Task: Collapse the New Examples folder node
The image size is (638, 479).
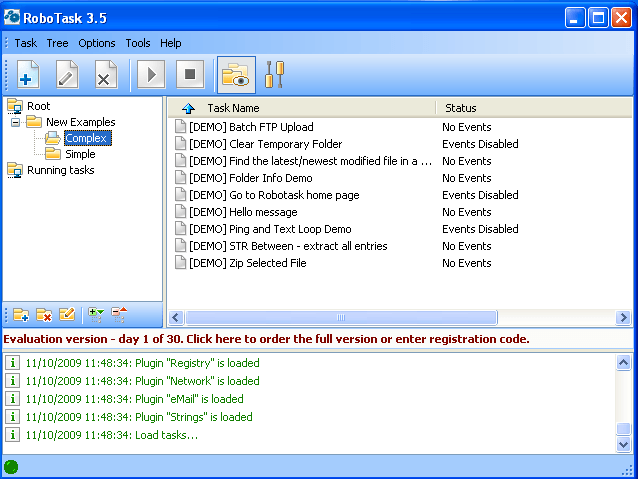Action: point(15,123)
